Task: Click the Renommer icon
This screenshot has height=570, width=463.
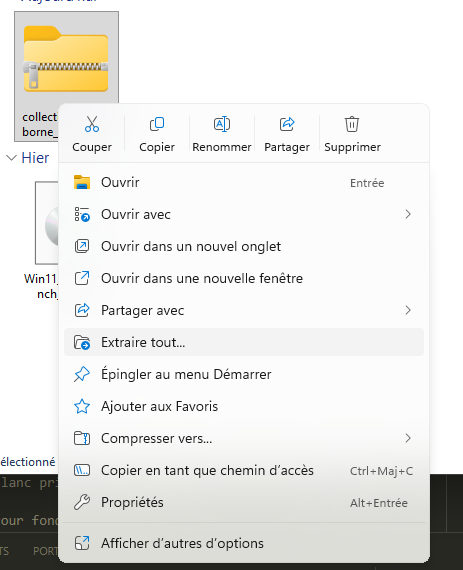Action: coord(222,124)
